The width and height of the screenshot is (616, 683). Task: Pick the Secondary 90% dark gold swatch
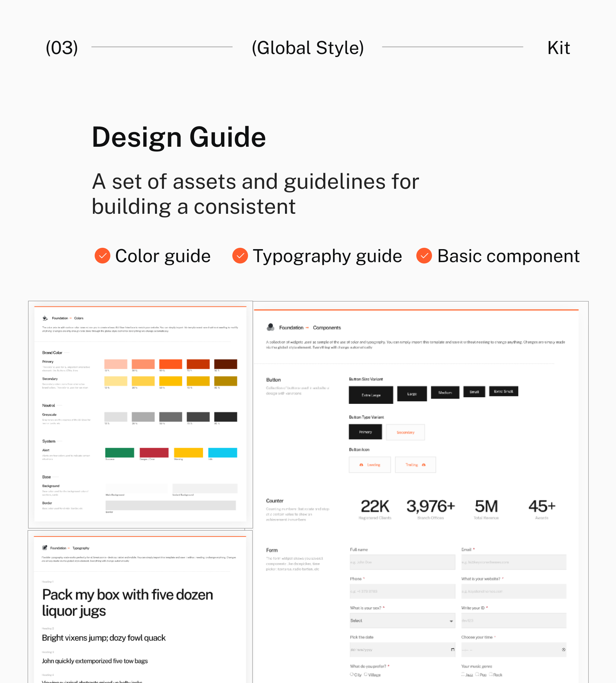(x=226, y=381)
